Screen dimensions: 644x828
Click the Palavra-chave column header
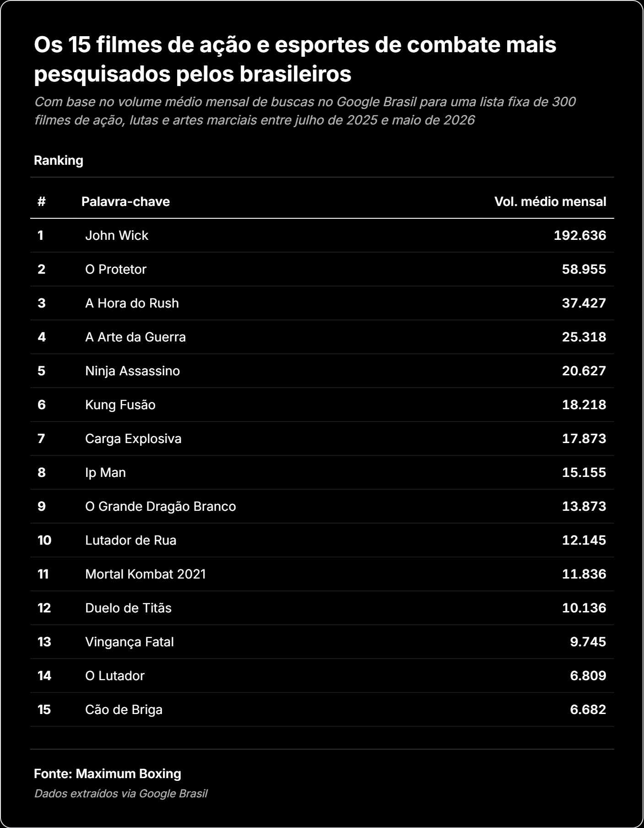125,202
